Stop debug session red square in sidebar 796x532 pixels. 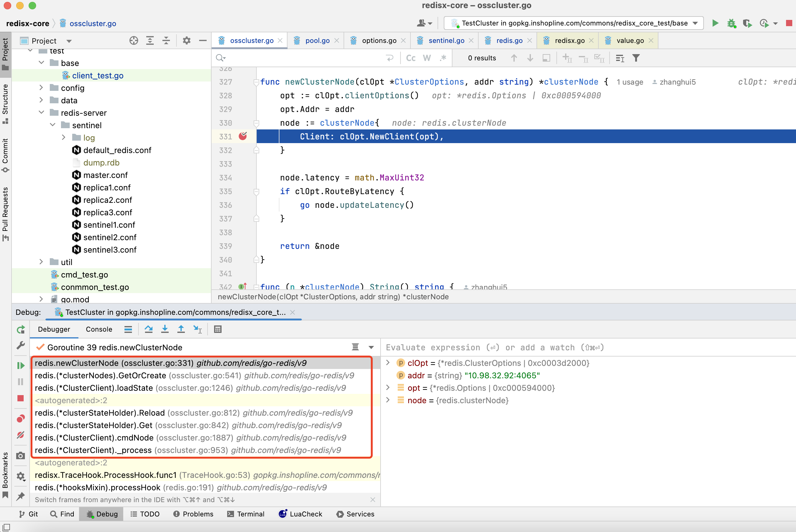tap(21, 398)
